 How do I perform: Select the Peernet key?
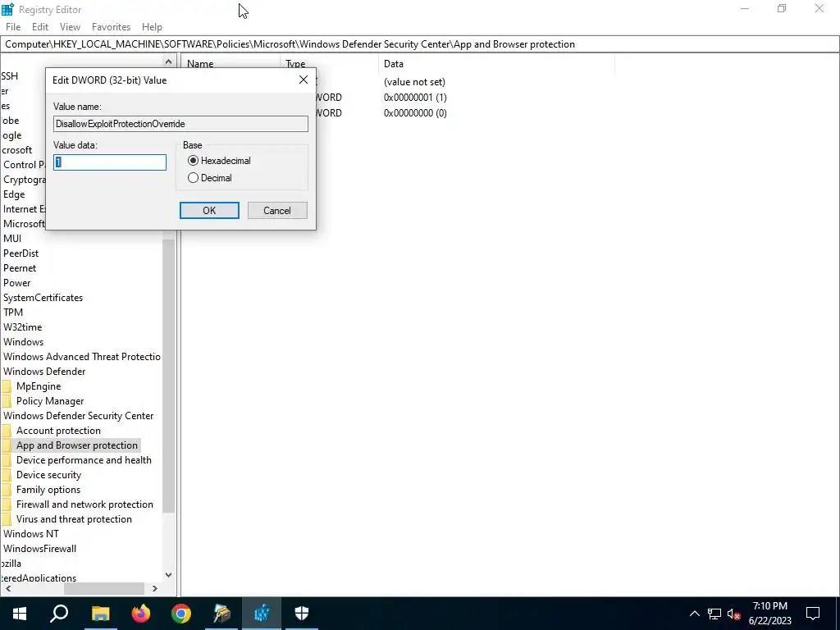(x=20, y=268)
